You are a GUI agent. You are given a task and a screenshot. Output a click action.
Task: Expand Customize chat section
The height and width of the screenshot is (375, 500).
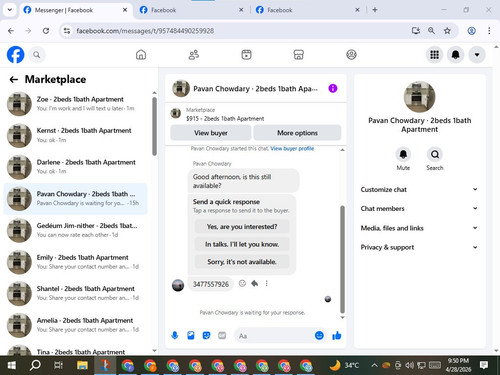tap(419, 189)
